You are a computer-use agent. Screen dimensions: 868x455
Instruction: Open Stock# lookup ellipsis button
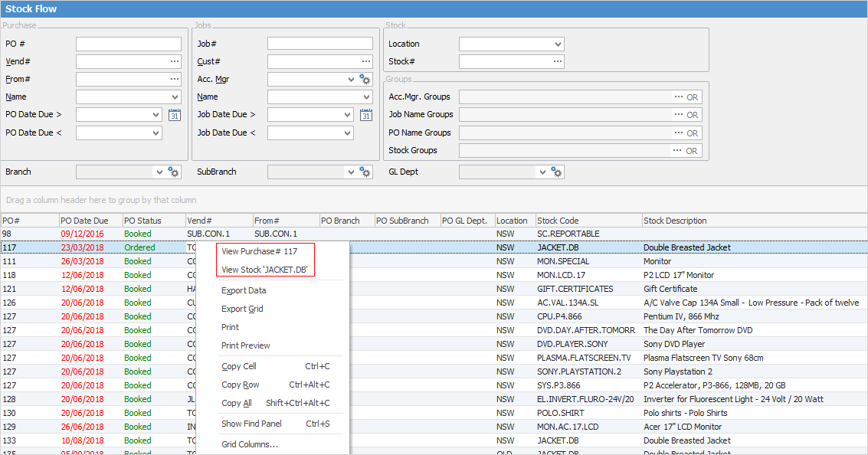557,61
